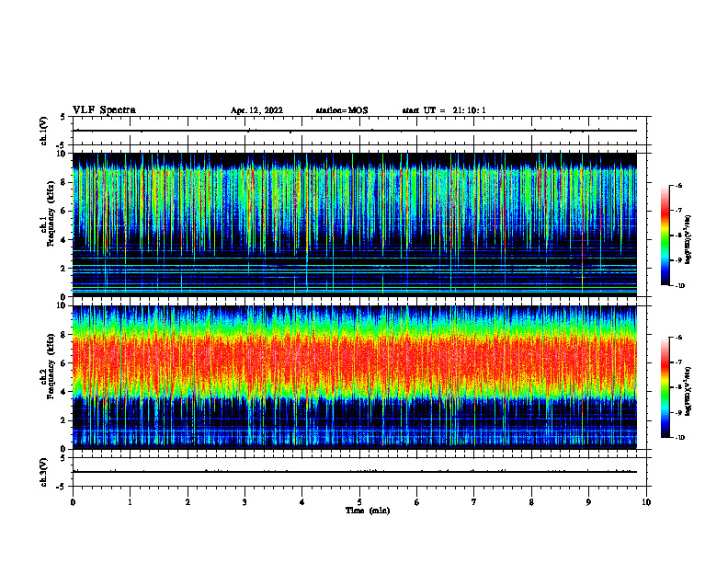Click the ch.2 spectrogram color scale bar

point(665,387)
